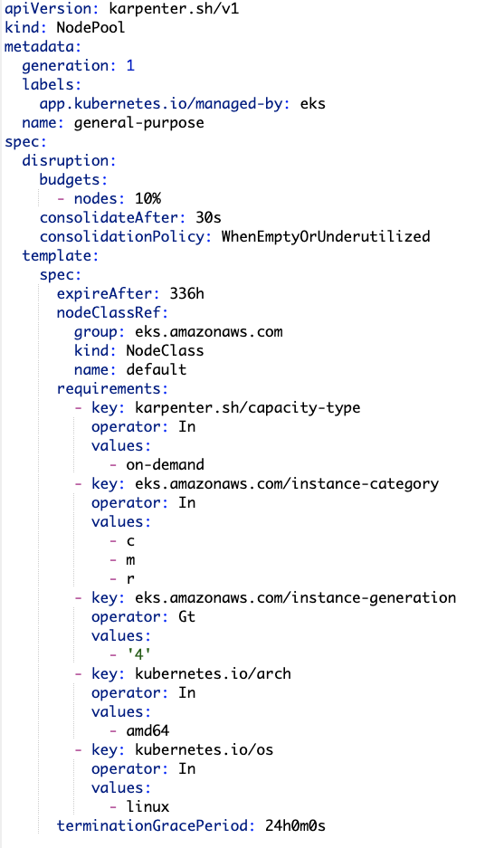Click 'operator: In' under capacity-type

point(143,426)
